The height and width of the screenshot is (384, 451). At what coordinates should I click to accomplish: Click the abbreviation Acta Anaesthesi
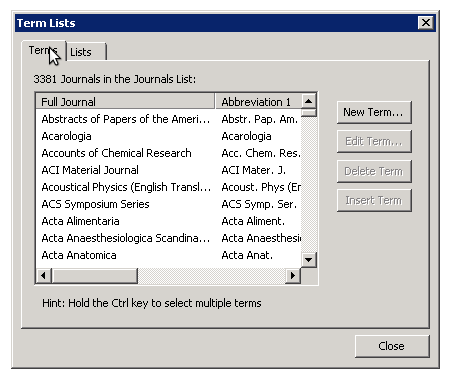(261, 238)
